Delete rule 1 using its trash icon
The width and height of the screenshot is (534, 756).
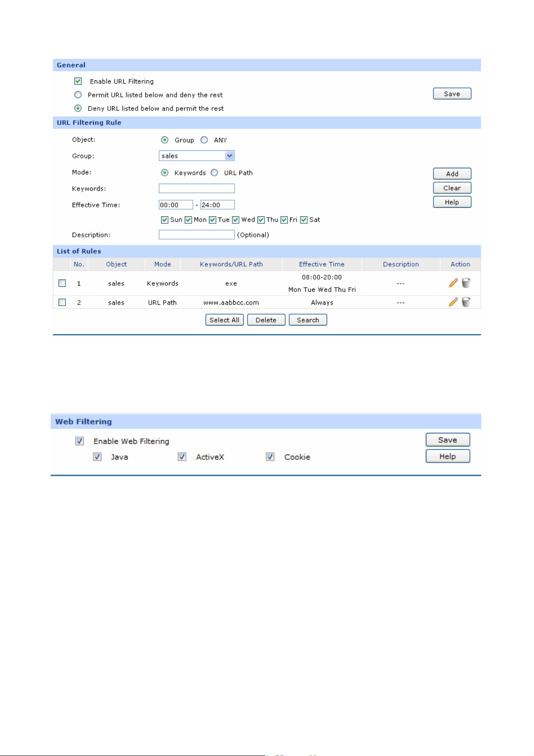point(466,283)
